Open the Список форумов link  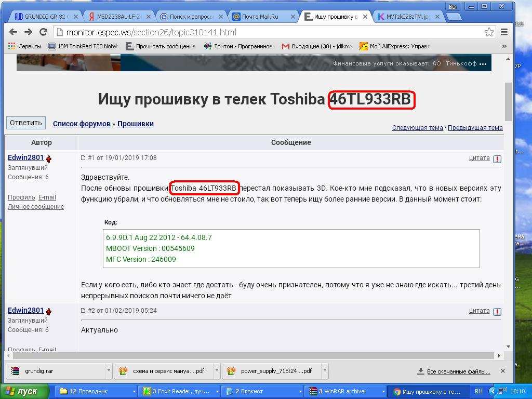[82, 124]
